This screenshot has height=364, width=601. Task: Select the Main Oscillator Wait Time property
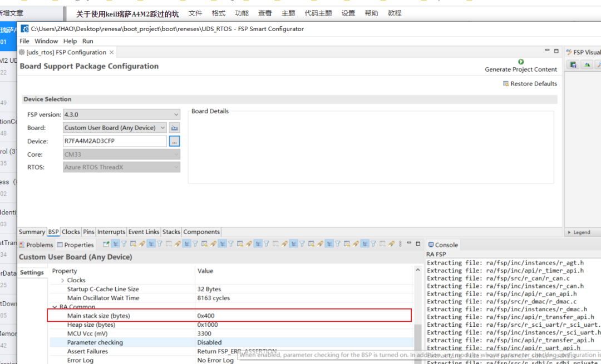coord(103,298)
